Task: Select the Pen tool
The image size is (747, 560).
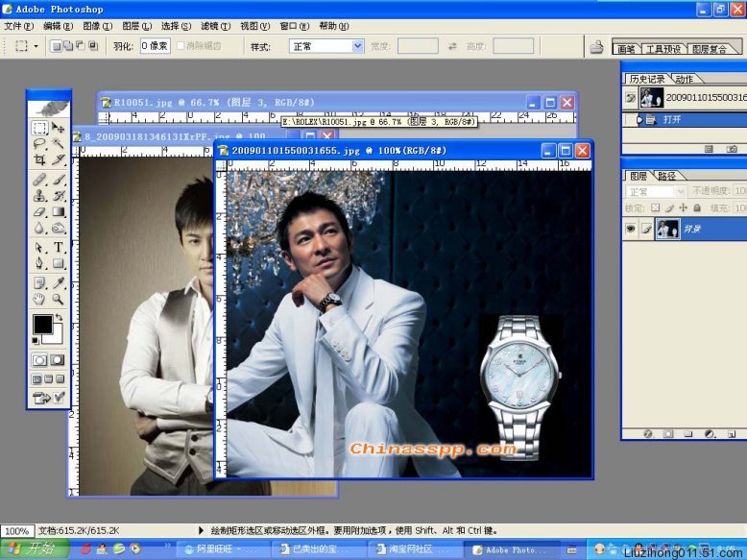Action: (x=39, y=263)
